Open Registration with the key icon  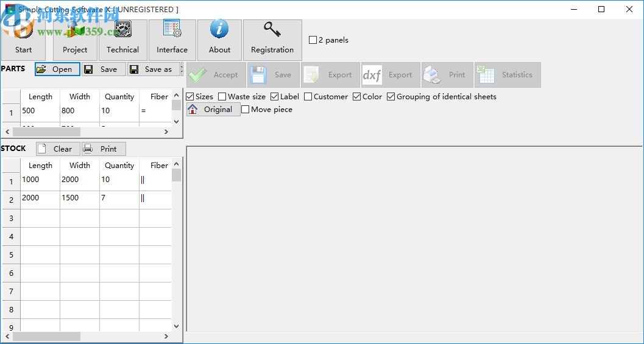click(x=272, y=40)
